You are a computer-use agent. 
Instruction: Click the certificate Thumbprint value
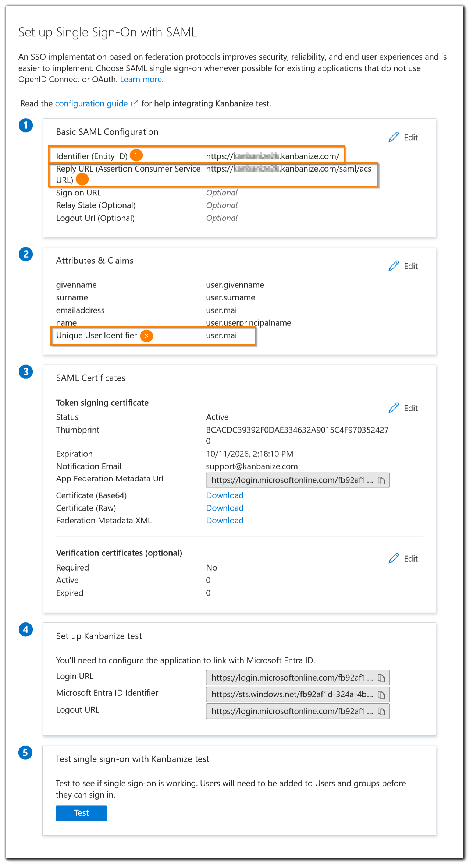[297, 435]
